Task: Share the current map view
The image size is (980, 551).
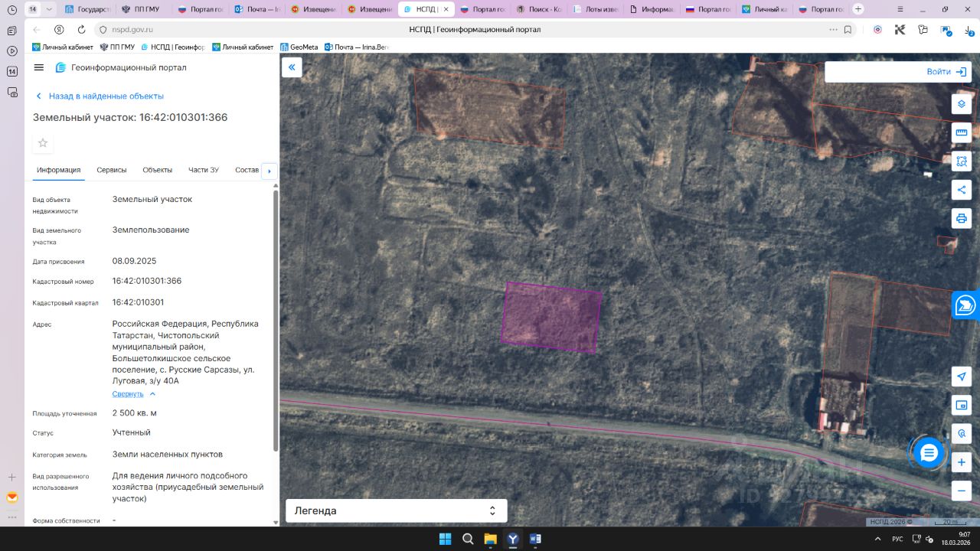Action: pyautogui.click(x=962, y=190)
